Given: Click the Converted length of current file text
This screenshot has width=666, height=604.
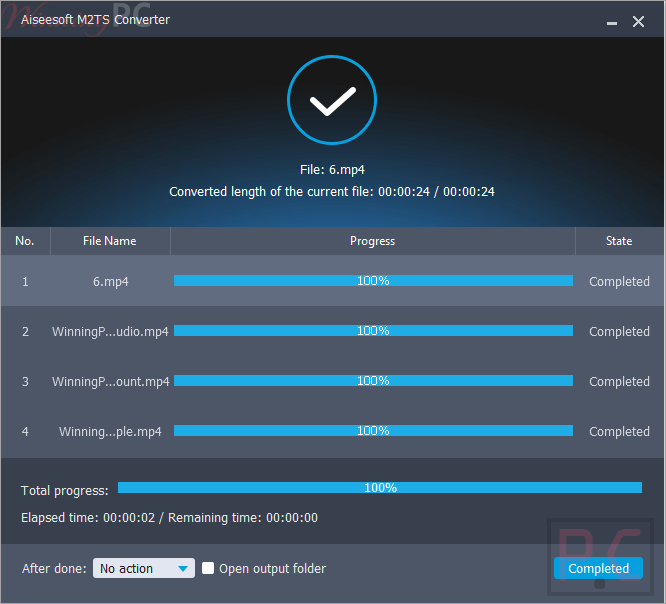Looking at the screenshot, I should point(332,192).
